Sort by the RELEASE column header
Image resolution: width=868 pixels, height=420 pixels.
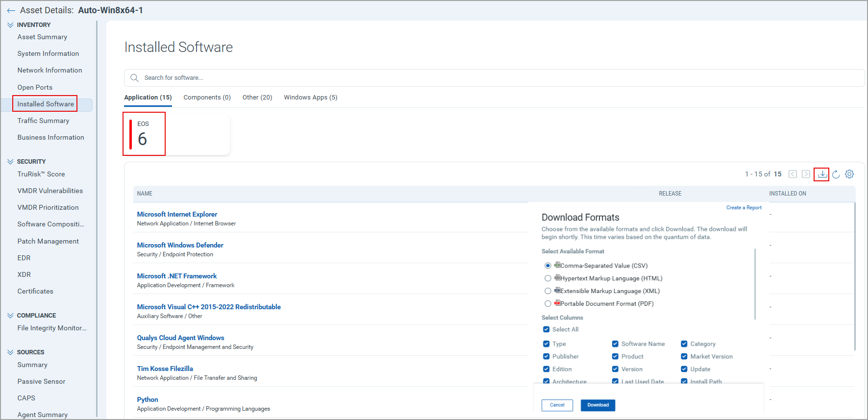coord(670,194)
